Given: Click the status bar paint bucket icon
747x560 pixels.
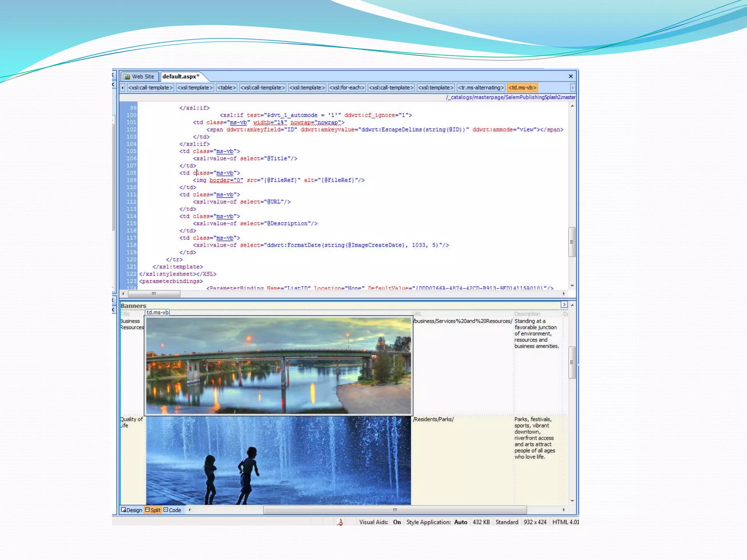Looking at the screenshot, I should click(340, 522).
